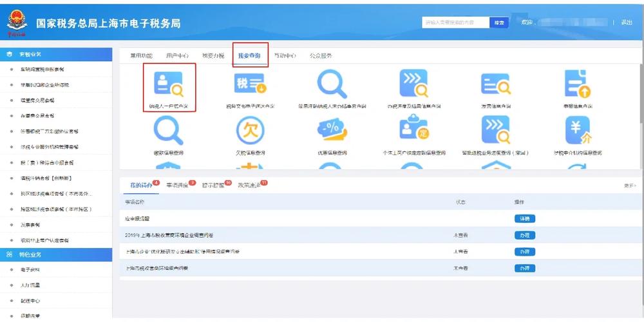Open the 税 document download query icon
This screenshot has height=322, width=644.
tap(250, 84)
